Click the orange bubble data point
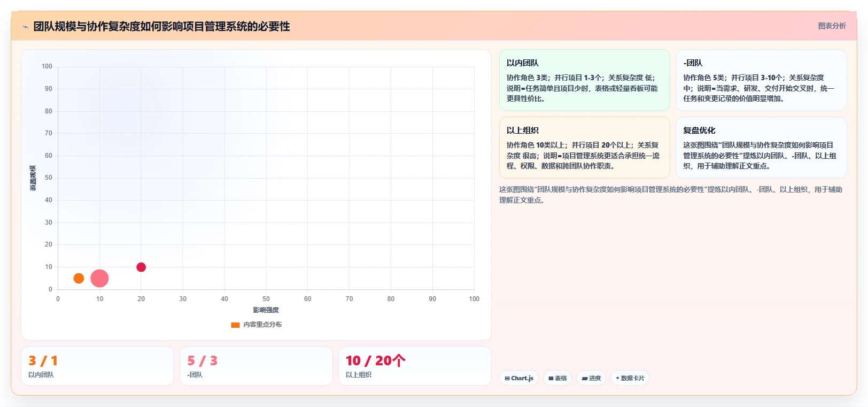The image size is (868, 407). pos(79,278)
